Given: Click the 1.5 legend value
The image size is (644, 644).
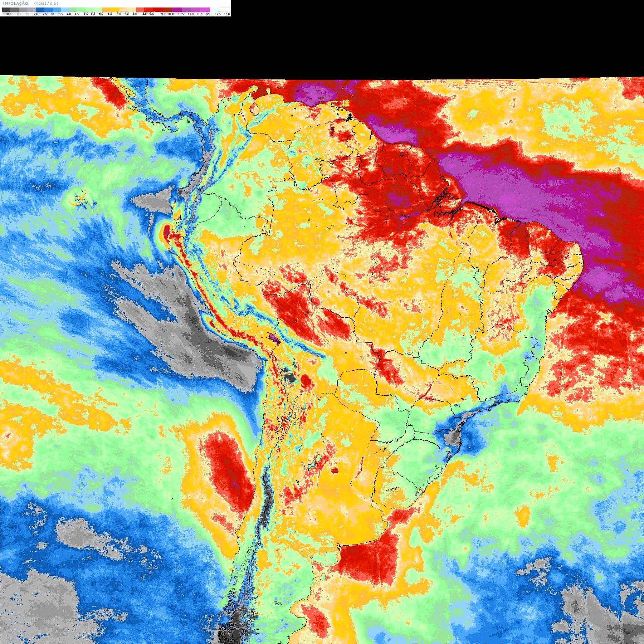Looking at the screenshot, I should [27, 14].
